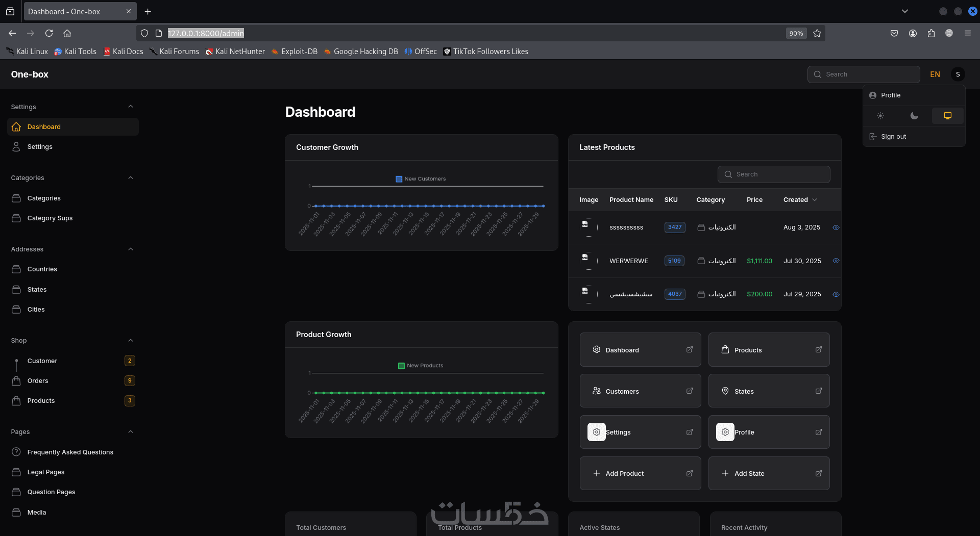Open the Orders sidebar item
980x536 pixels.
(73, 381)
